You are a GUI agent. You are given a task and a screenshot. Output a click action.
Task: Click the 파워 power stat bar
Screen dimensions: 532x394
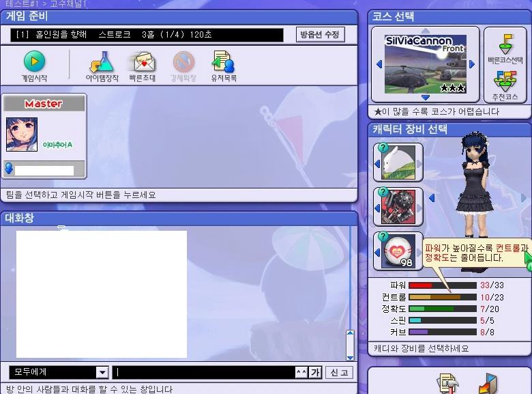coord(443,285)
